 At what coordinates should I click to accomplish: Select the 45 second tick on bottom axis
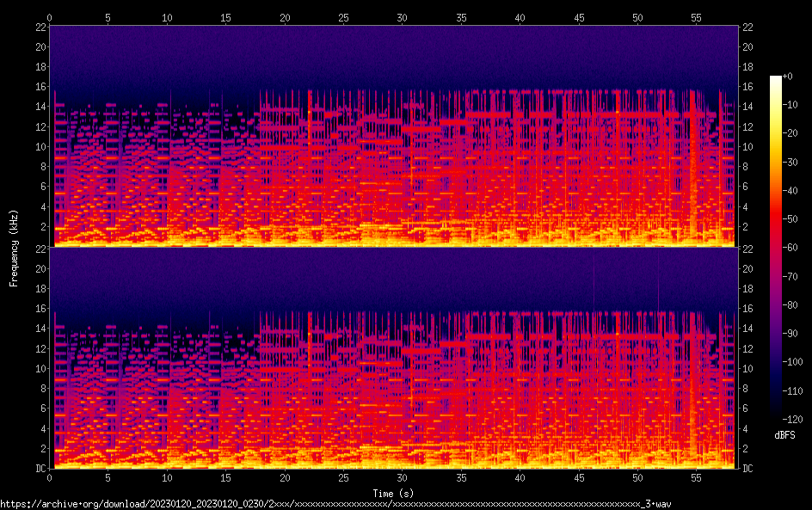578,477
